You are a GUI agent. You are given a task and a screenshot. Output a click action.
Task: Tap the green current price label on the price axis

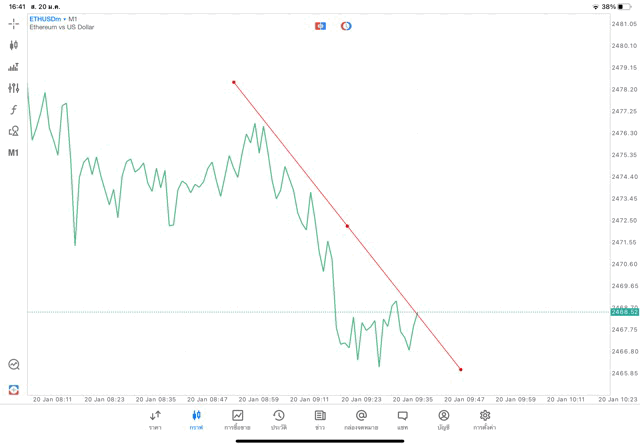pos(624,312)
